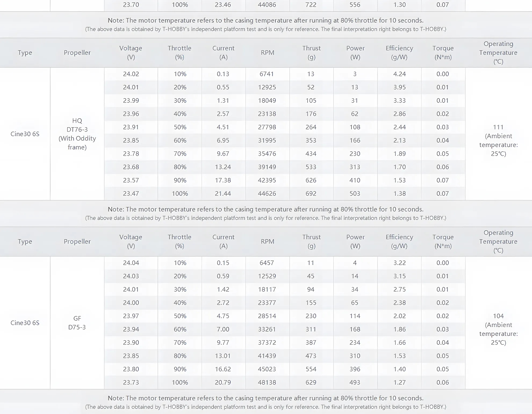Viewport: 532px width, 414px height.
Task: Click the Torque (N*m) header in bottom table
Action: click(443, 241)
